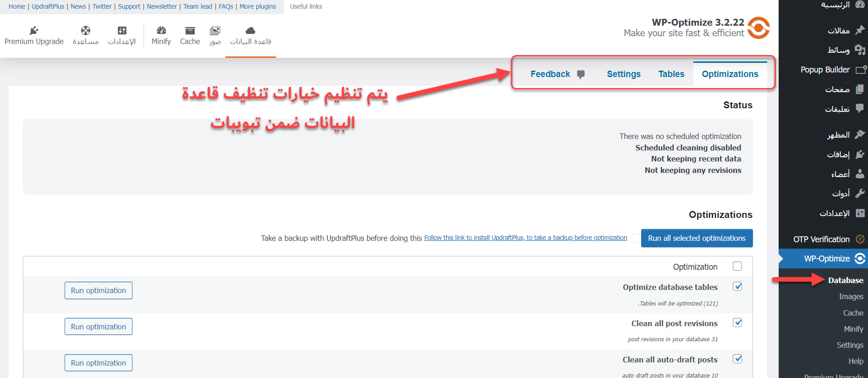868x378 pixels.
Task: Click the pin icon beside مقالات
Action: coord(860,30)
